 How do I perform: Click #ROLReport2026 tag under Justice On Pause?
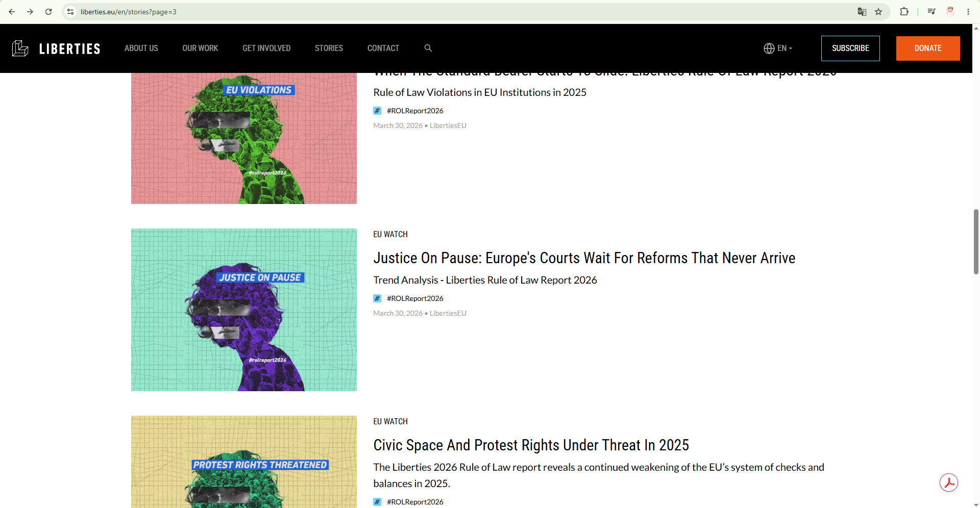click(415, 298)
